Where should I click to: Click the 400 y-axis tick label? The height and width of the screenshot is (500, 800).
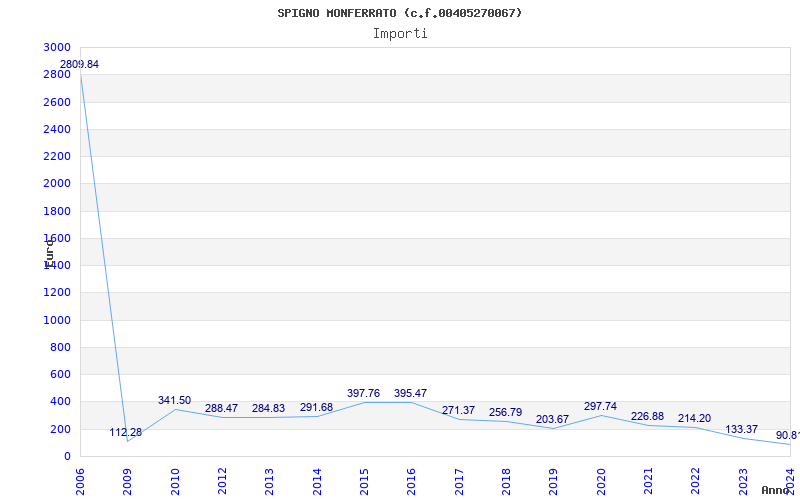pyautogui.click(x=60, y=402)
